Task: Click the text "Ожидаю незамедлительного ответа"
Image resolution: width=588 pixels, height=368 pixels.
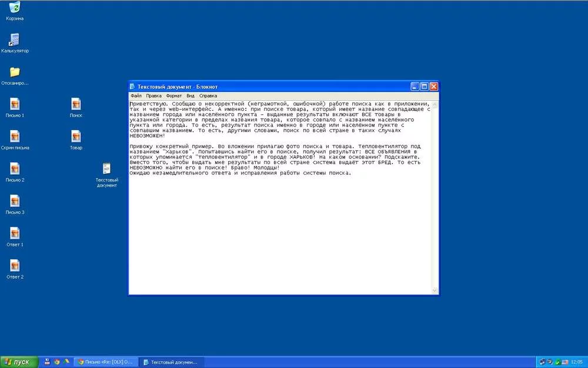Action: click(x=180, y=173)
